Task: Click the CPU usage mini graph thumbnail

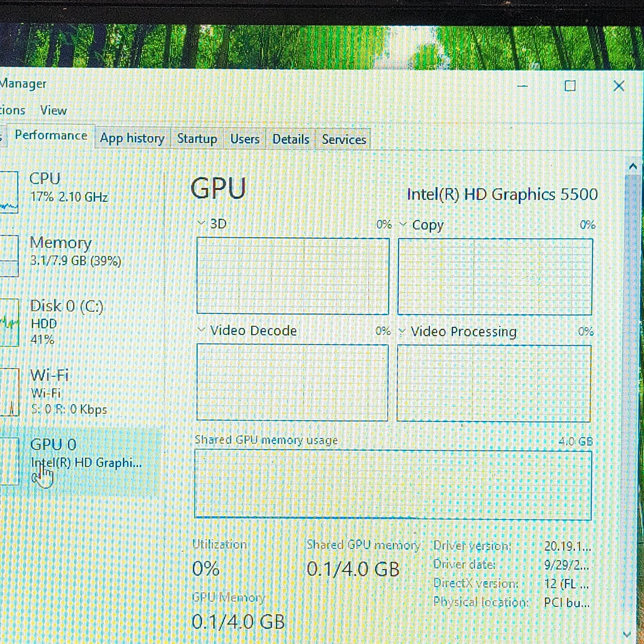Action: (x=9, y=192)
